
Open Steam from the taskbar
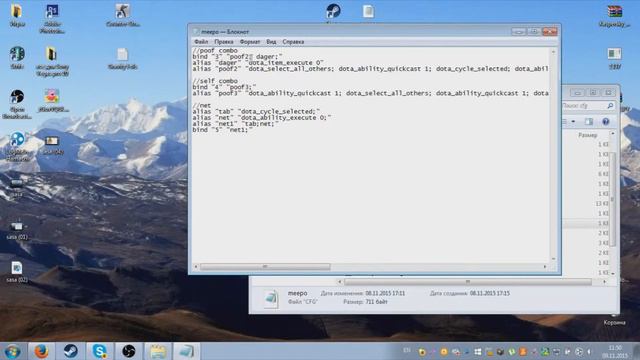(70, 351)
